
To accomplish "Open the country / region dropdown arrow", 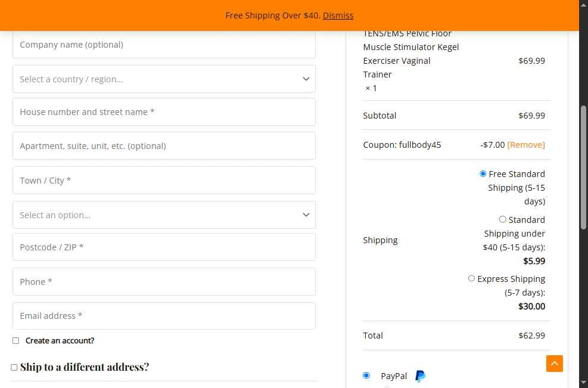I will pyautogui.click(x=306, y=79).
